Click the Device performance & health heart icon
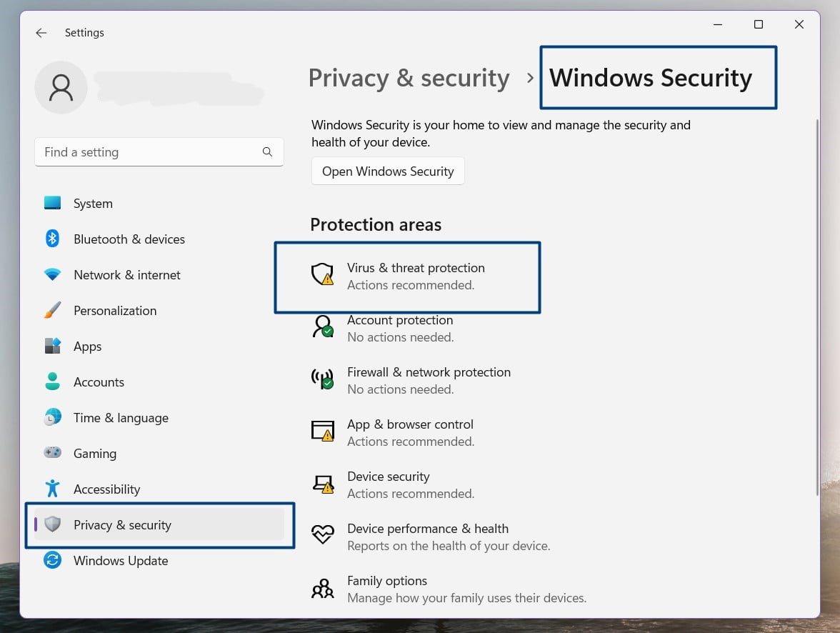The height and width of the screenshot is (633, 840). coord(323,534)
